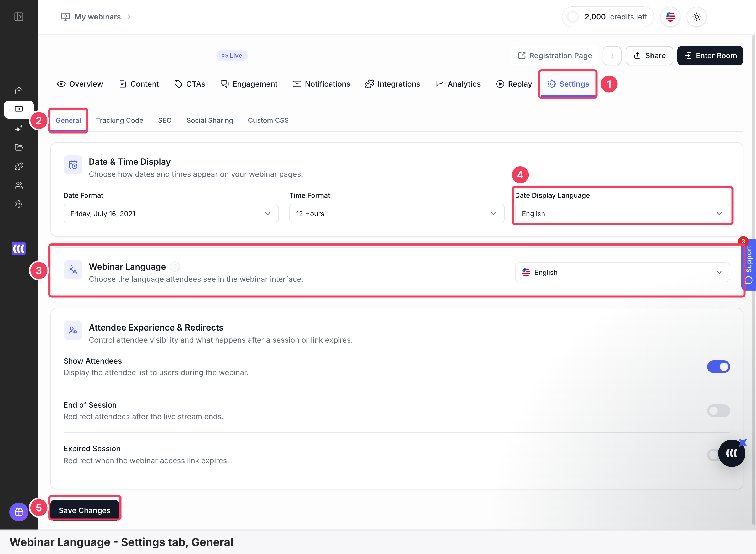Screen dimensions: 756x554
Task: Open the chat assistant floating button
Action: (x=732, y=453)
